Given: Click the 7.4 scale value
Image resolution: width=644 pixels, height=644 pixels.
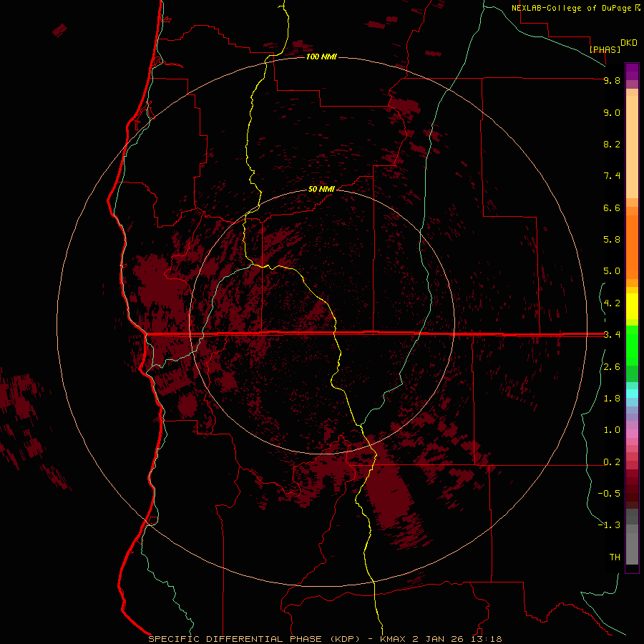Looking at the screenshot, I should tap(612, 176).
